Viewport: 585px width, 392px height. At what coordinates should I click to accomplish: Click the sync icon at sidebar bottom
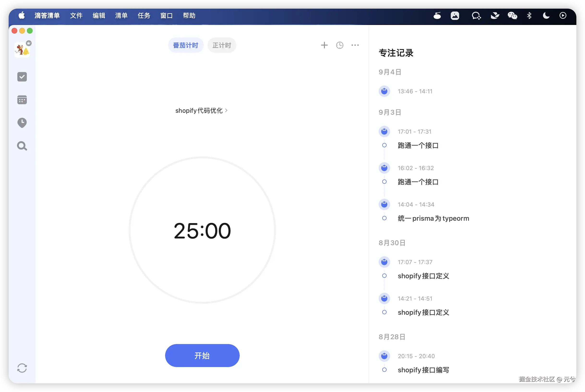(x=22, y=368)
